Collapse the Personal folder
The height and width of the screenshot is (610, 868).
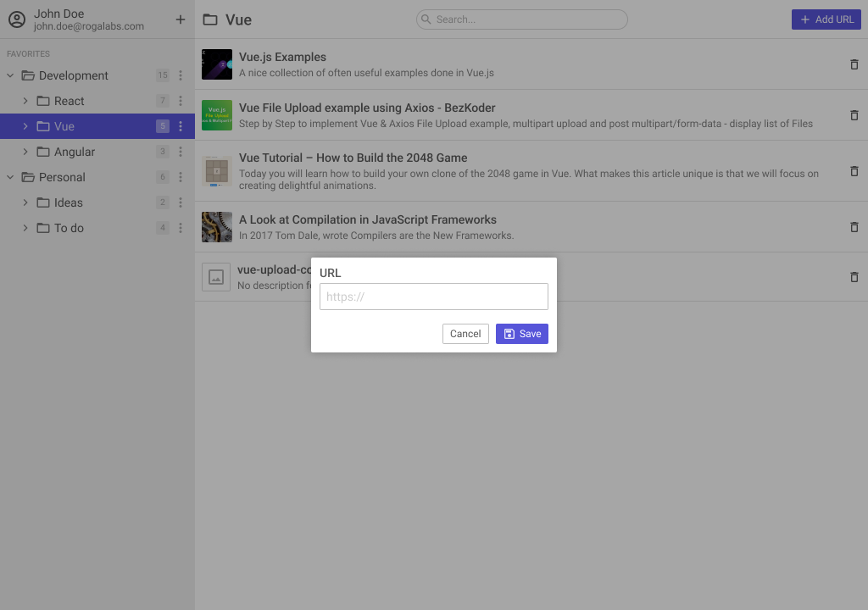[10, 177]
